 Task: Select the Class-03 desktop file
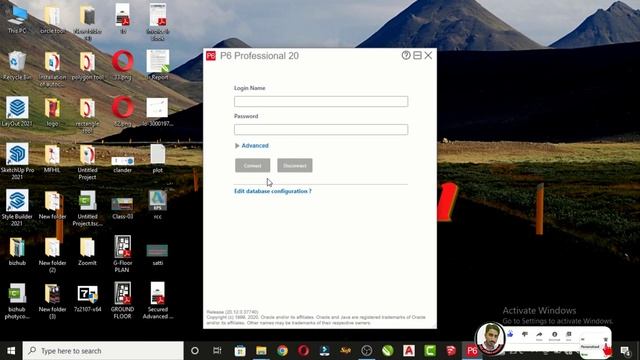pos(122,208)
